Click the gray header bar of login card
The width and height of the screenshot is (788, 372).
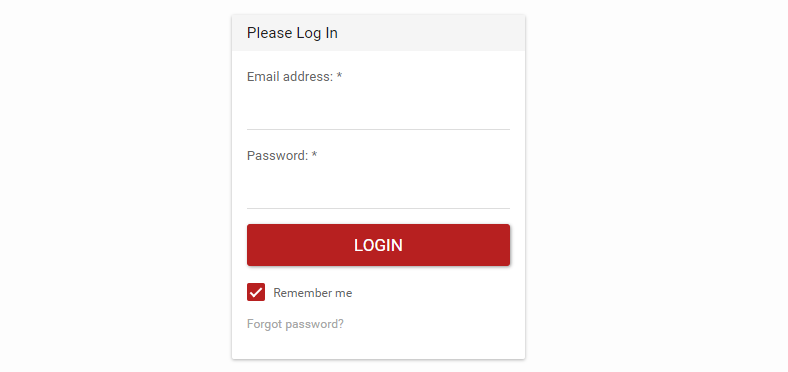pos(378,33)
